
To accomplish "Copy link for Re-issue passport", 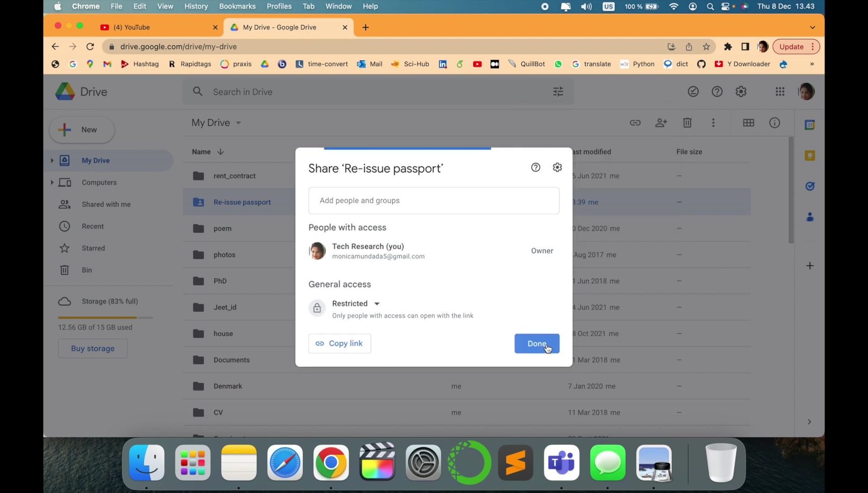I will (340, 343).
